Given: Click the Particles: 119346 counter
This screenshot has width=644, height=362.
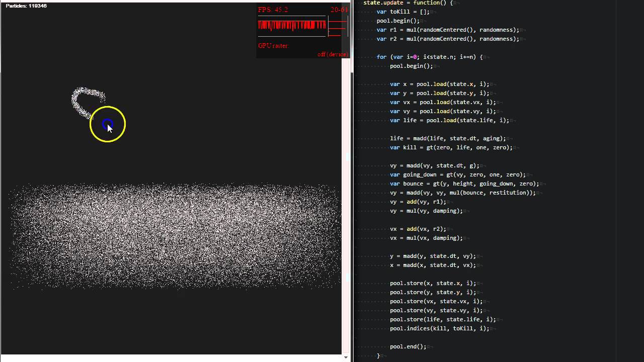Looking at the screenshot, I should coord(26,6).
